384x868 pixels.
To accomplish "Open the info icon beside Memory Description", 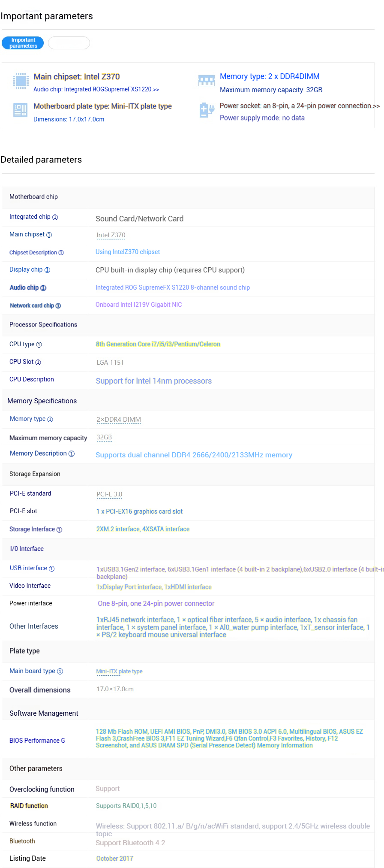I will click(x=72, y=454).
